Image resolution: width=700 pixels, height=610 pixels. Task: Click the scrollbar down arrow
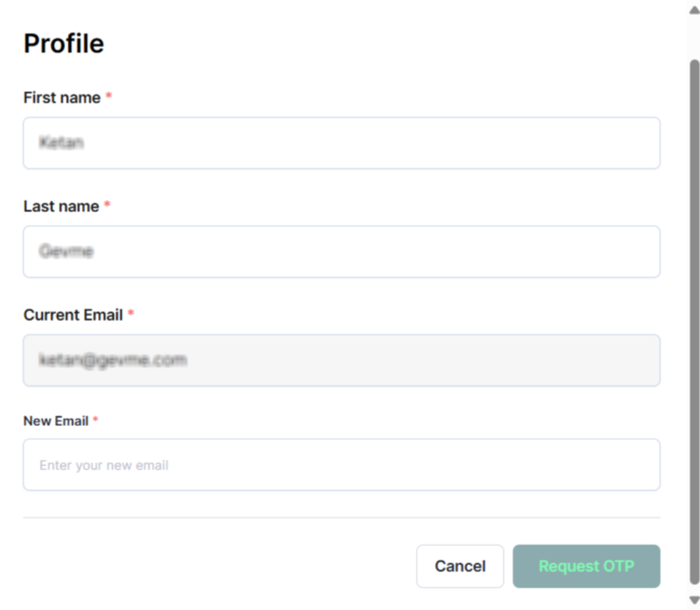[694, 600]
